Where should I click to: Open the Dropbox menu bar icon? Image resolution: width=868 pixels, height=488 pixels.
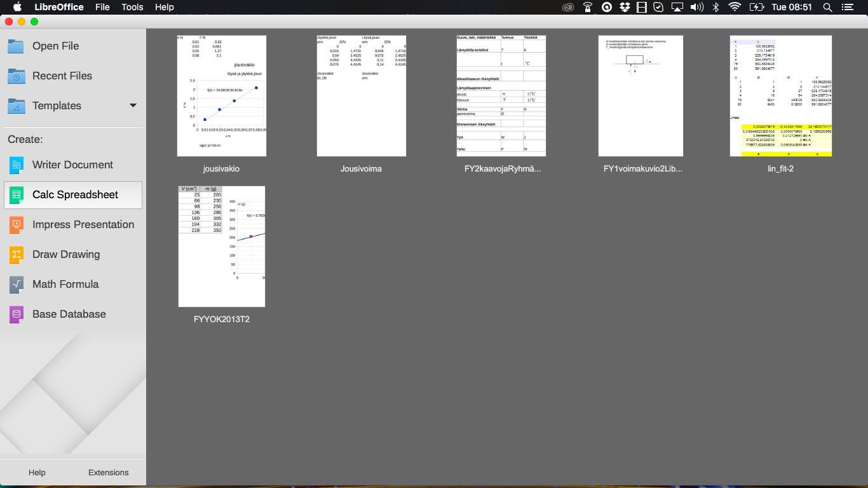point(625,7)
